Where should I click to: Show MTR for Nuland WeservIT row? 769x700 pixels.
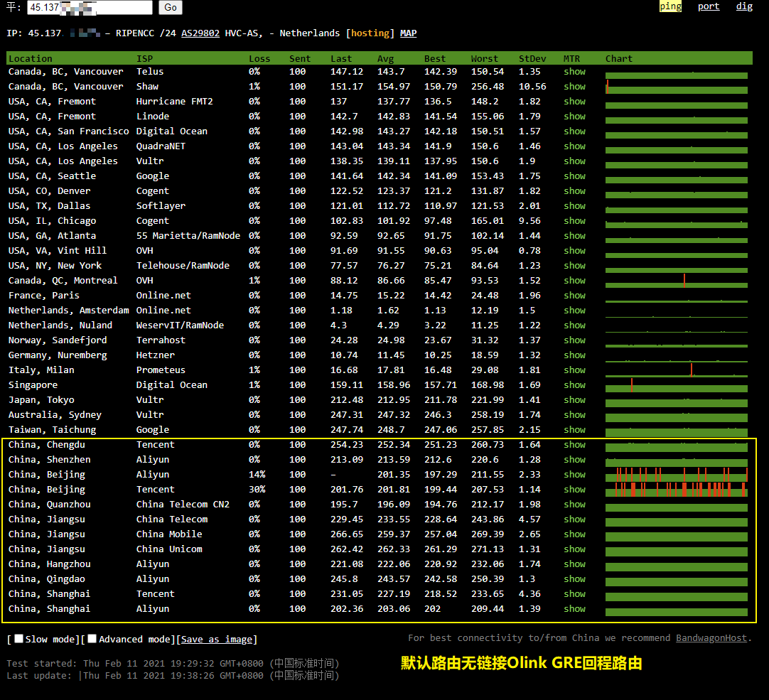coord(574,325)
